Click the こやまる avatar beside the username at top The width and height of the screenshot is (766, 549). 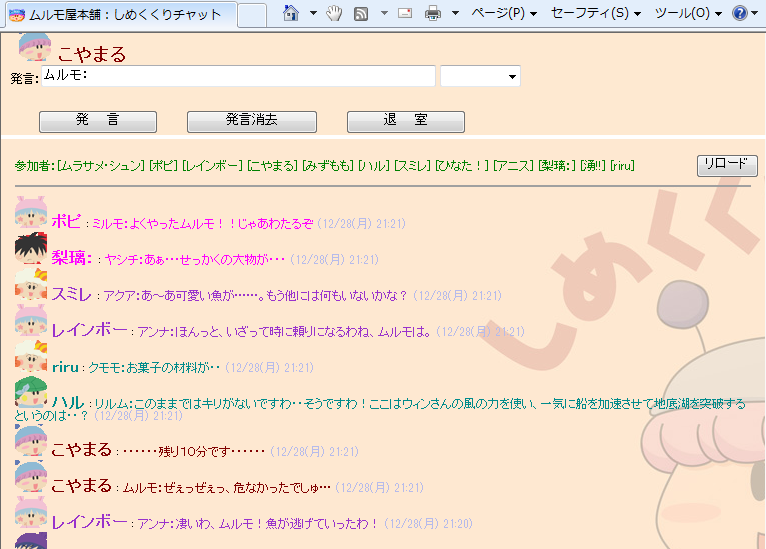click(x=34, y=47)
